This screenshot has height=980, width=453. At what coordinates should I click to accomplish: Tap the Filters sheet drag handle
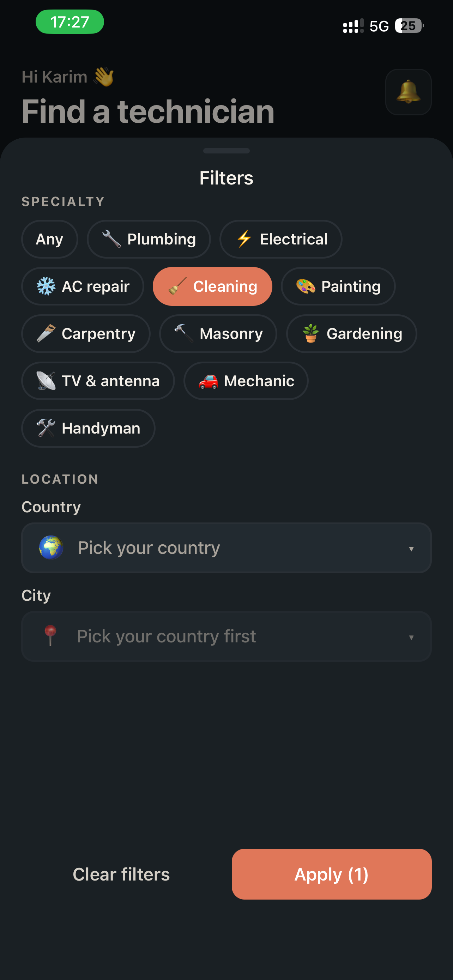pos(226,151)
